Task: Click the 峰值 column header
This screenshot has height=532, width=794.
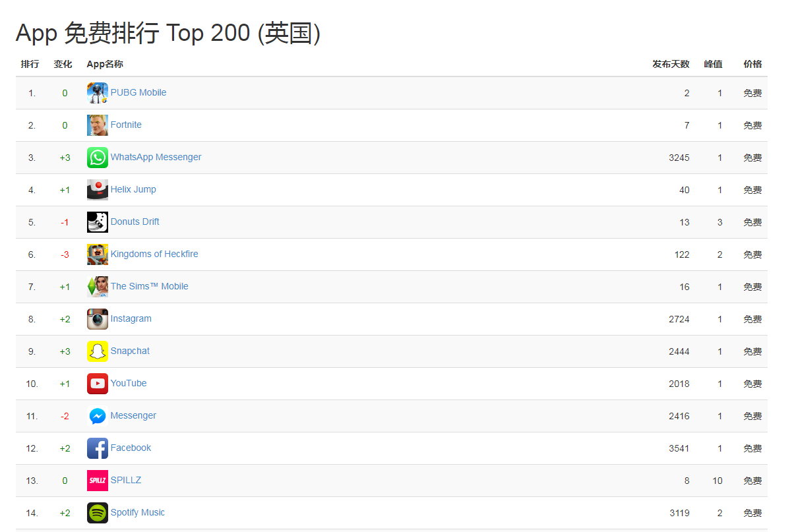Action: [713, 64]
